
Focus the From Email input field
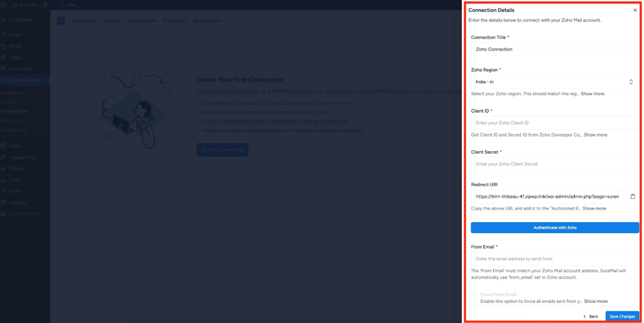(555, 259)
